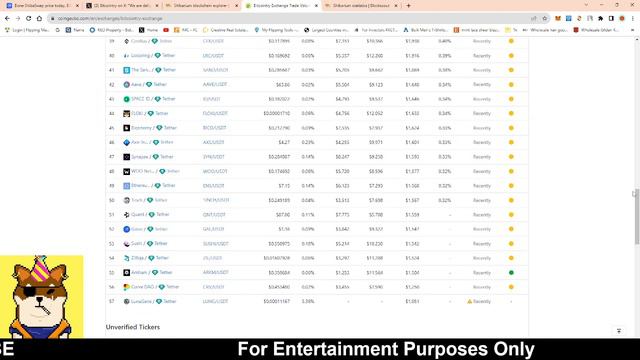640x360 pixels.
Task: Close the Shibarium blockchain explorer tab
Action: click(x=236, y=6)
